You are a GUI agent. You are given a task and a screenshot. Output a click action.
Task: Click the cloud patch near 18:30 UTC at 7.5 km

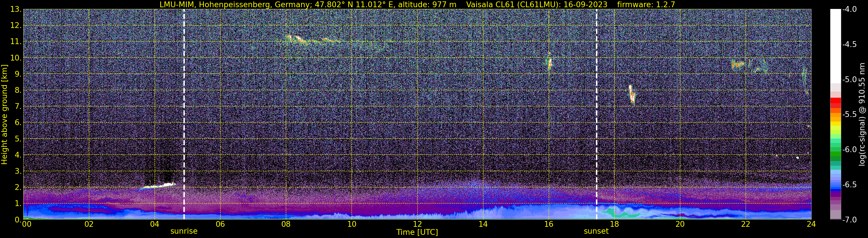(x=632, y=94)
